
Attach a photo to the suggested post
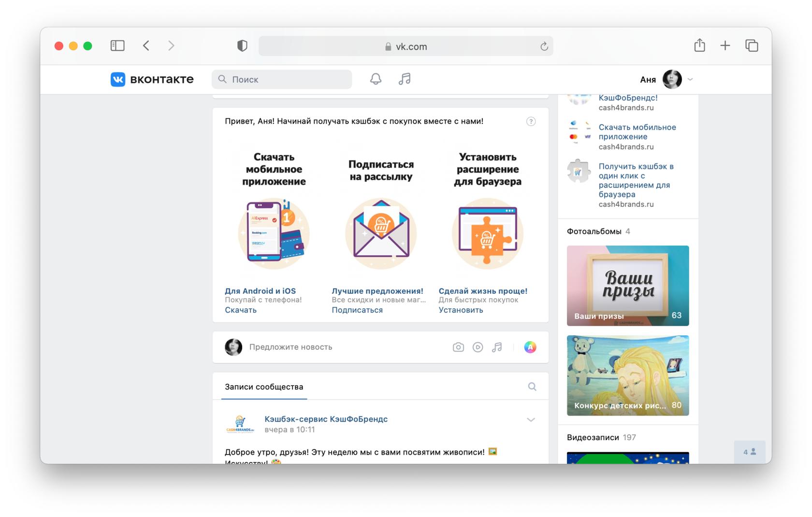pyautogui.click(x=458, y=347)
